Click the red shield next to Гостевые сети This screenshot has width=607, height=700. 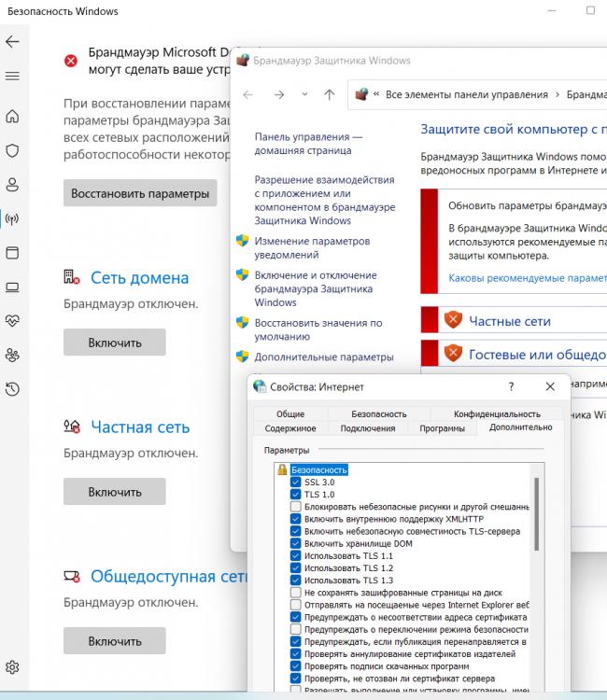tap(453, 353)
